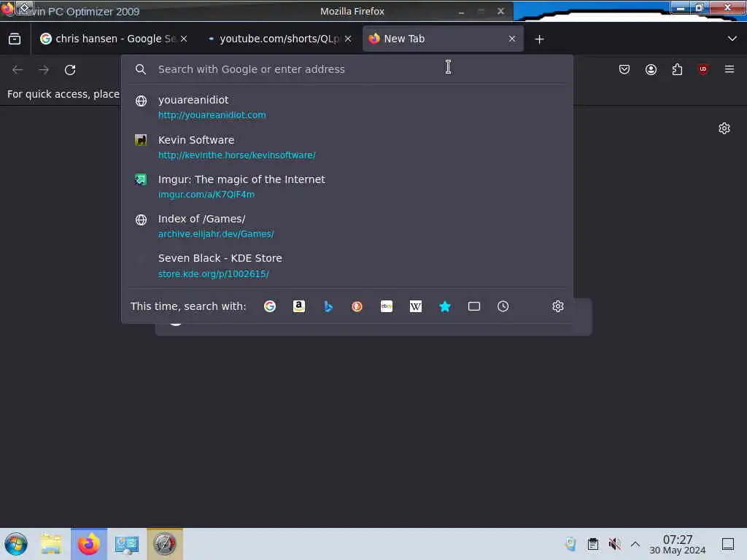Open the gauge app on the taskbar
The width and height of the screenshot is (747, 560).
click(165, 544)
